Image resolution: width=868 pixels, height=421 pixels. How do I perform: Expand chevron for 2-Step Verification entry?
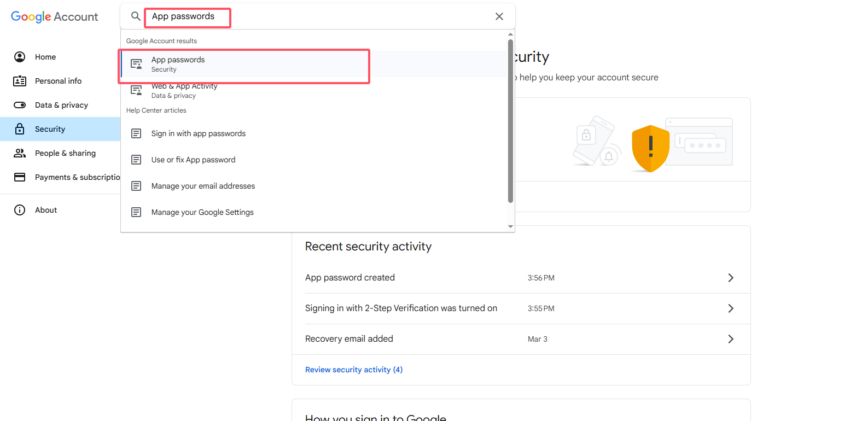pos(731,308)
